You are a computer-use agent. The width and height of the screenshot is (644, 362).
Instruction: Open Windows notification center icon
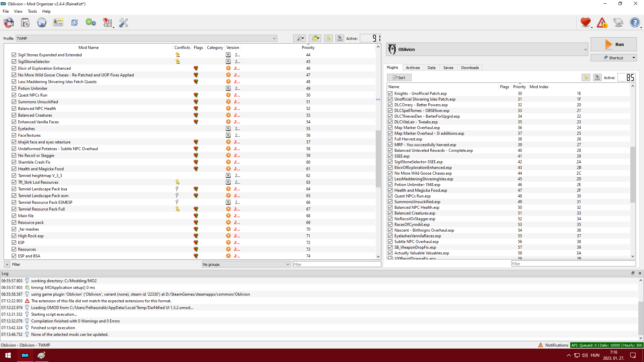tap(633, 355)
